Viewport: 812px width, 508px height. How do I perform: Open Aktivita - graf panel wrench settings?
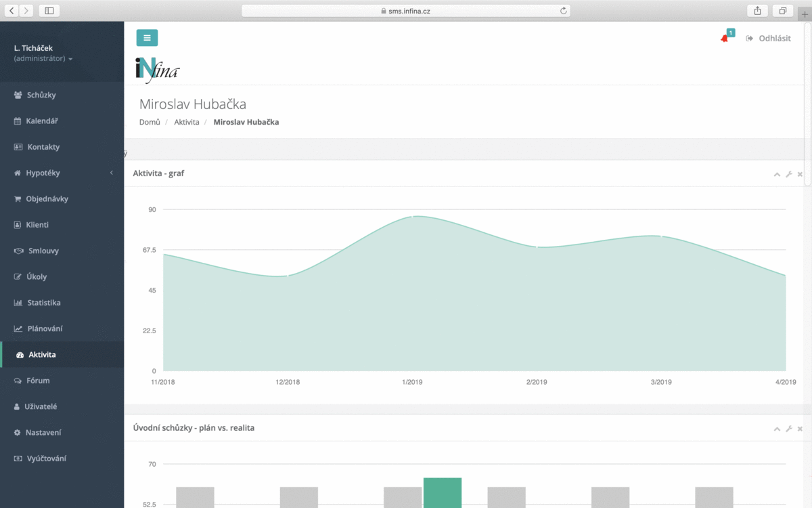tap(788, 174)
